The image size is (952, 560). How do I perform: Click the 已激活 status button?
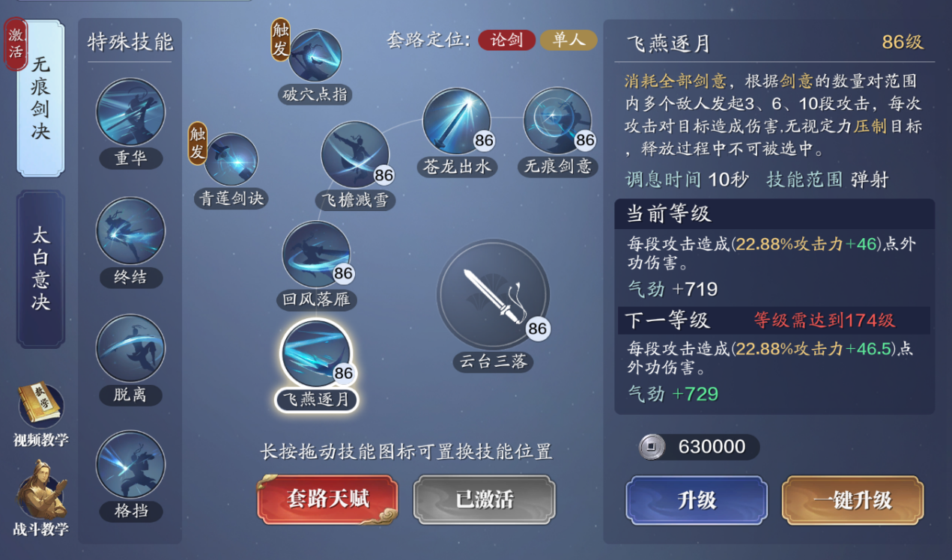[x=485, y=499]
